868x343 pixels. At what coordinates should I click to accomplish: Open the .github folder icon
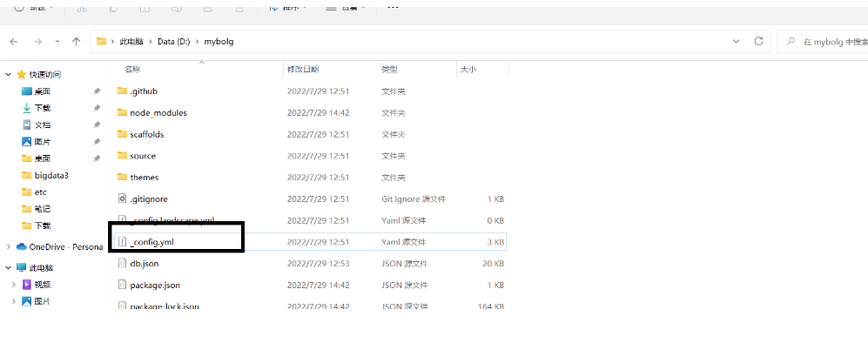(123, 91)
